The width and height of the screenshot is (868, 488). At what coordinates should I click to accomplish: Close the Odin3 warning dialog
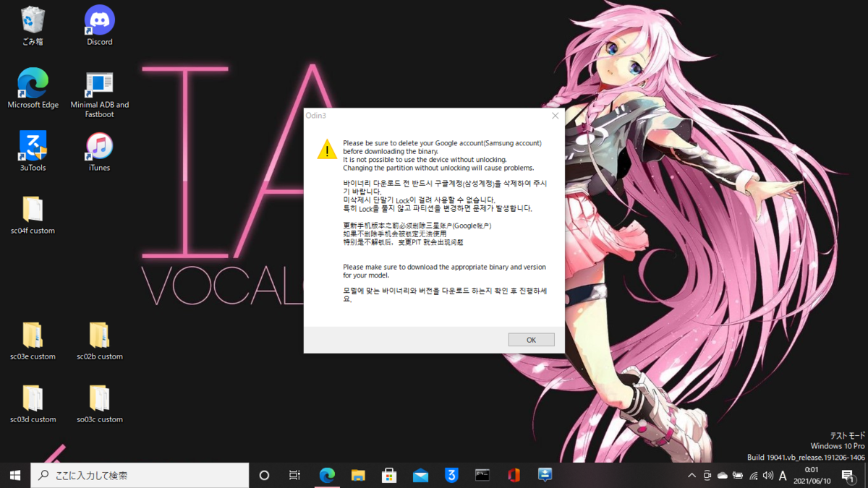(x=555, y=116)
